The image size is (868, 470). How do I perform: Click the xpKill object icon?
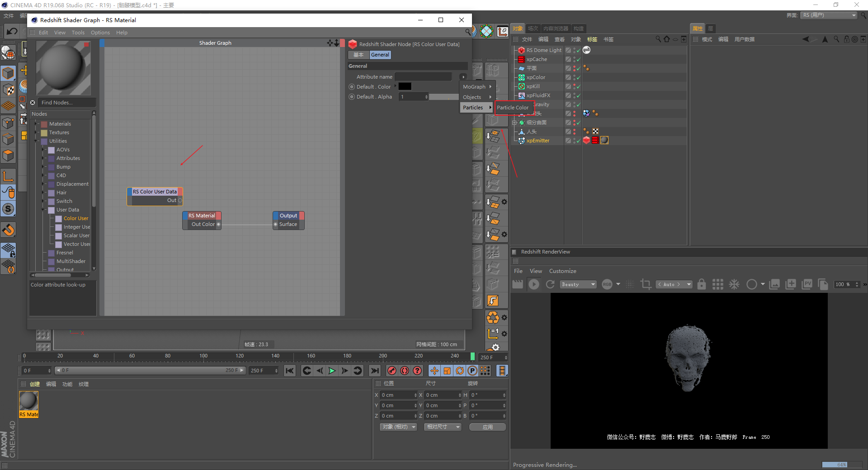coord(521,86)
